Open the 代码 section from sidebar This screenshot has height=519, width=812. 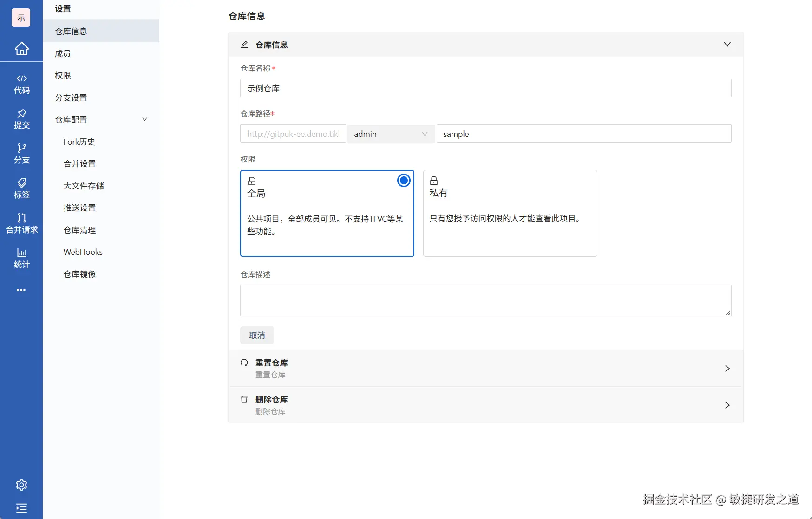coord(21,84)
